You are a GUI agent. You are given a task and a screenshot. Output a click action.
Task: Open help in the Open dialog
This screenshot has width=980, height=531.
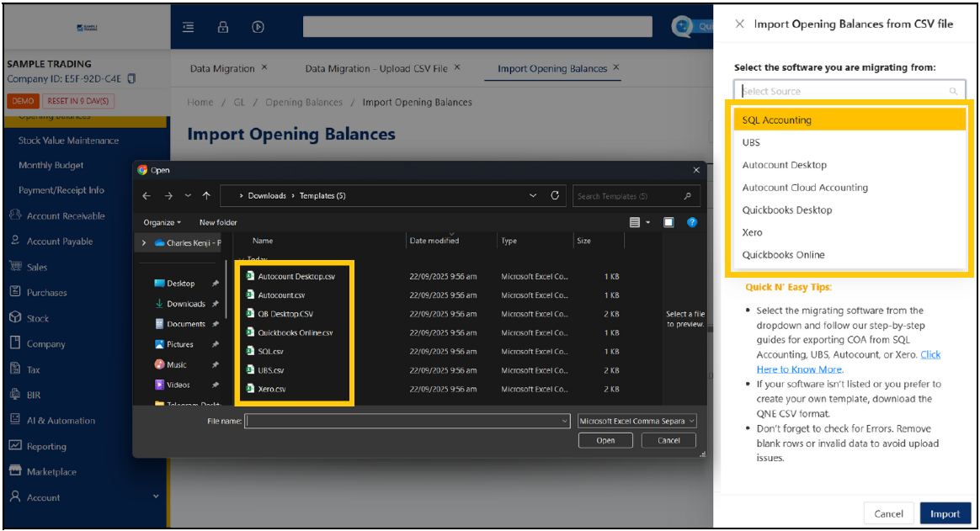click(x=692, y=222)
